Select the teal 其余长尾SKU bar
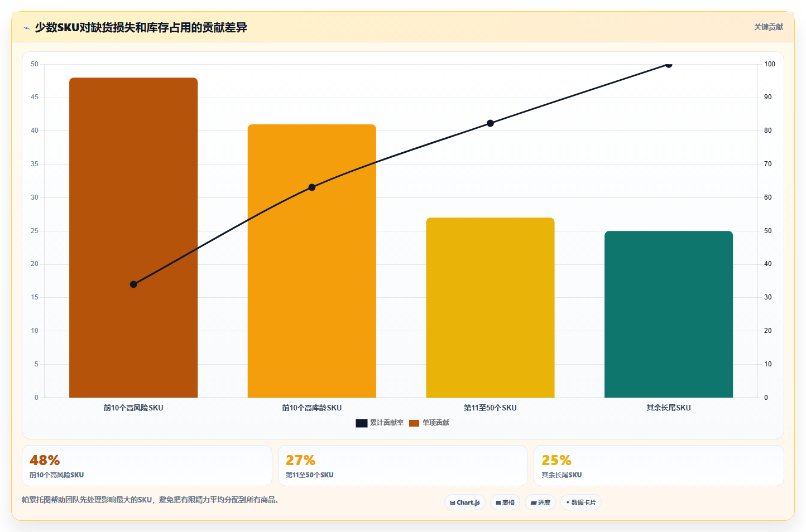Screen dimensions: 806x532 click(669, 315)
